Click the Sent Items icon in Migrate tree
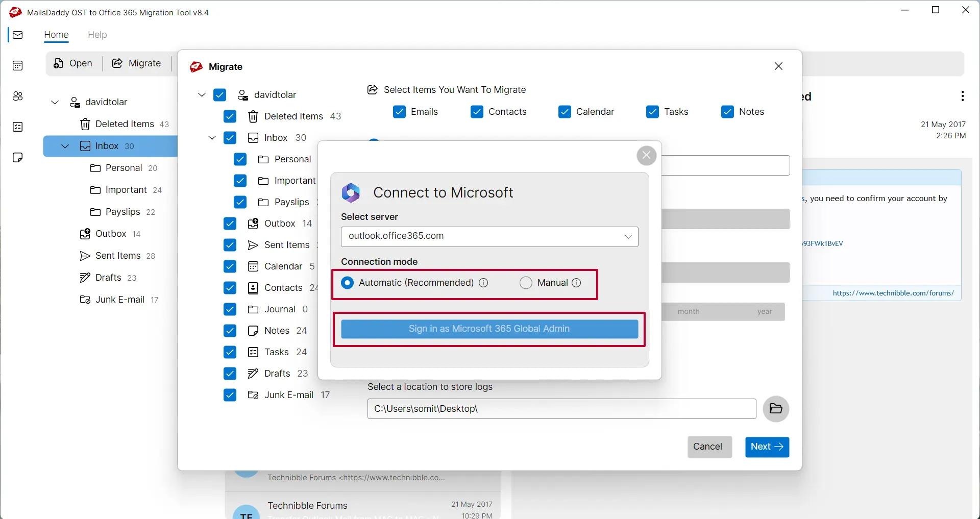 click(253, 245)
